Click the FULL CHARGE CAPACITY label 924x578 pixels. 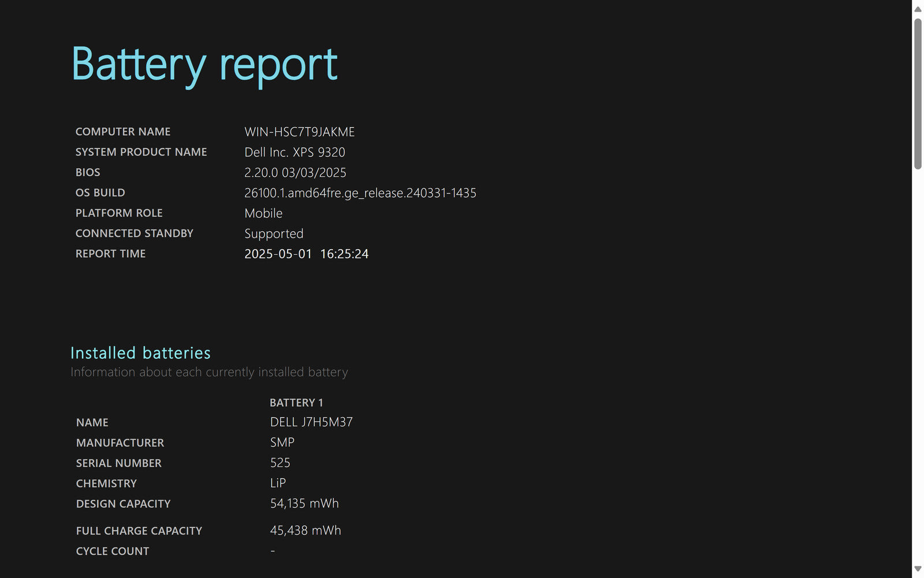[139, 531]
